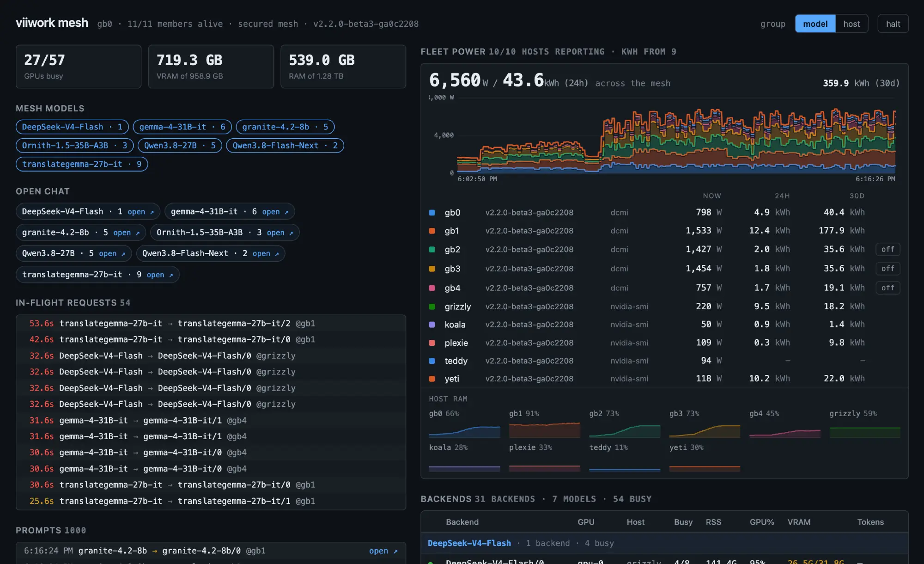Viewport: 924px width, 564px height.
Task: Select translategemma-27b-it mesh model chip
Action: (82, 164)
